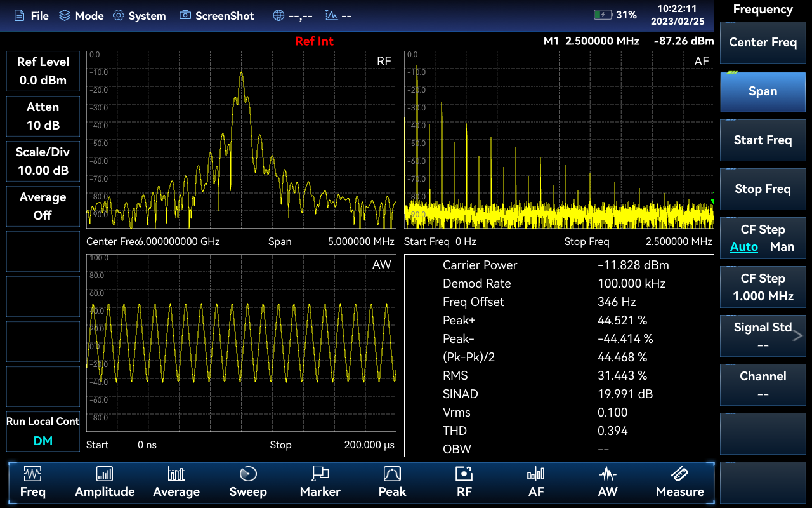The width and height of the screenshot is (812, 508).
Task: Set the Scale/Div 10.00 dB control
Action: [x=43, y=161]
